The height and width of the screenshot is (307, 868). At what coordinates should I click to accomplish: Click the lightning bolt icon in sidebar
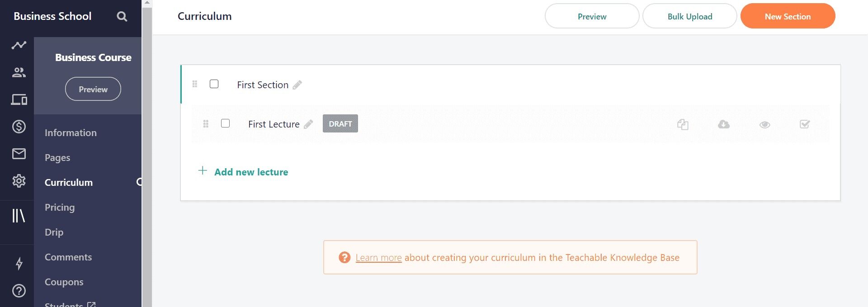(19, 264)
